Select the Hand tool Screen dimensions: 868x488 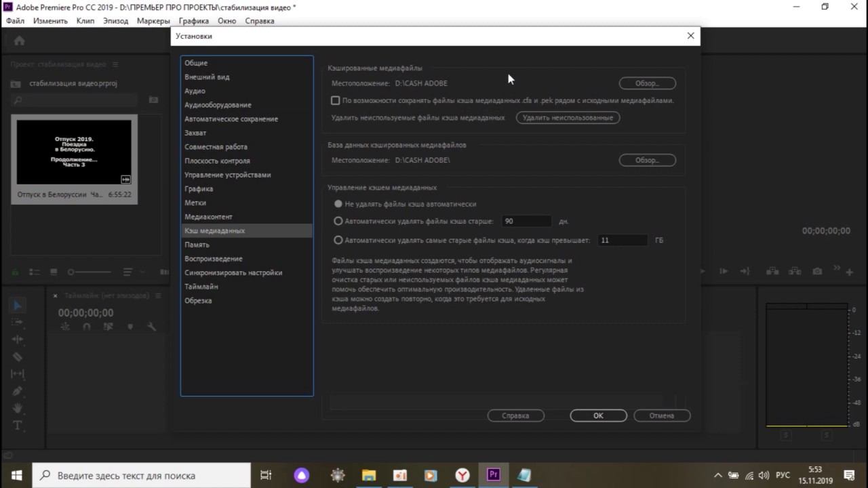[x=18, y=408]
